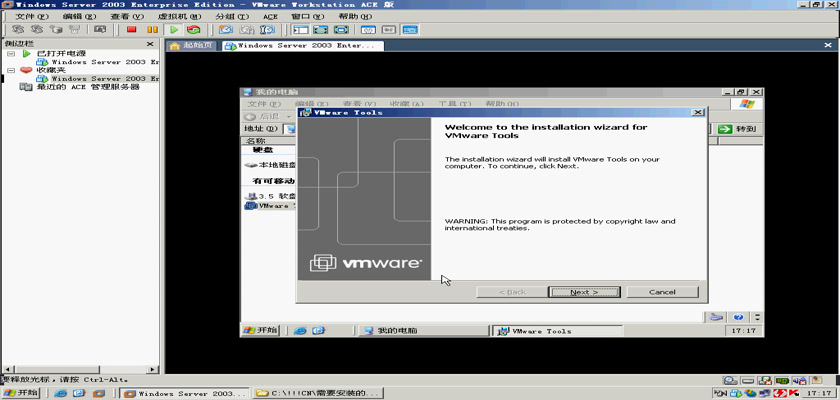Click the message log icon in the status bar
Viewport: 840px width, 400px height.
816,381
